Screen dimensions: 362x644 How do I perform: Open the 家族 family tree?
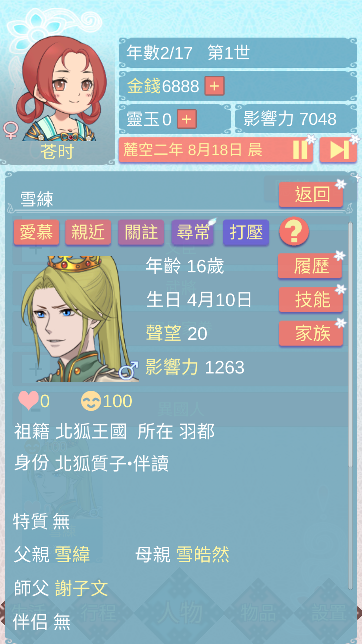pos(311,333)
